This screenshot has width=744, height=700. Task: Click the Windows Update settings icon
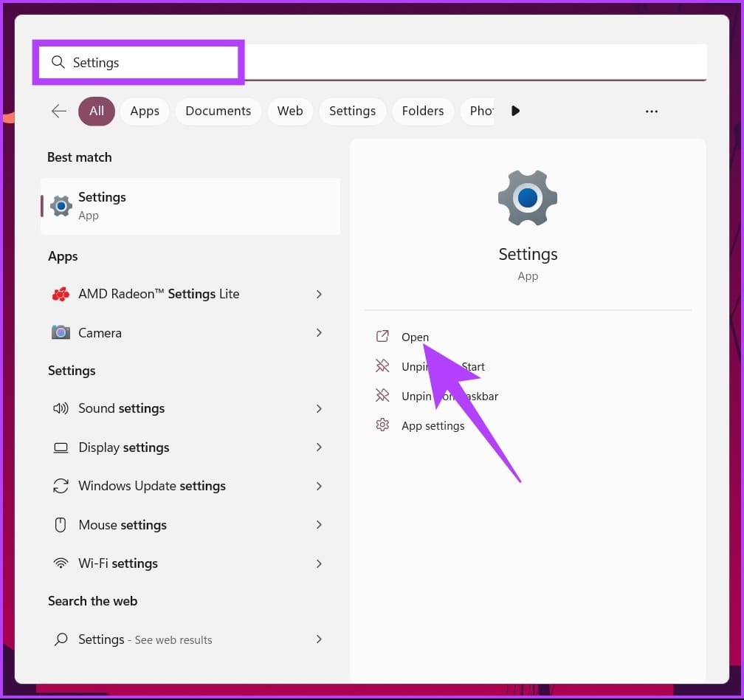[x=61, y=486]
